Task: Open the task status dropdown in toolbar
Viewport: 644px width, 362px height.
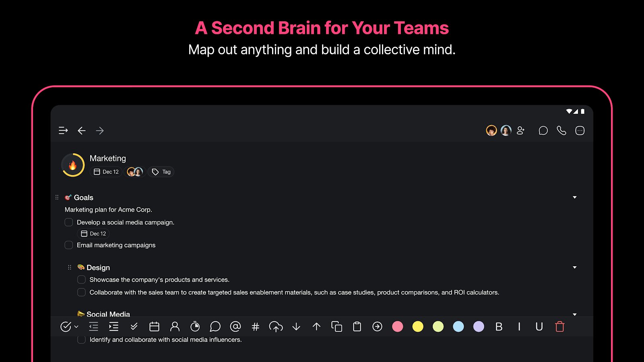Action: [x=69, y=327]
